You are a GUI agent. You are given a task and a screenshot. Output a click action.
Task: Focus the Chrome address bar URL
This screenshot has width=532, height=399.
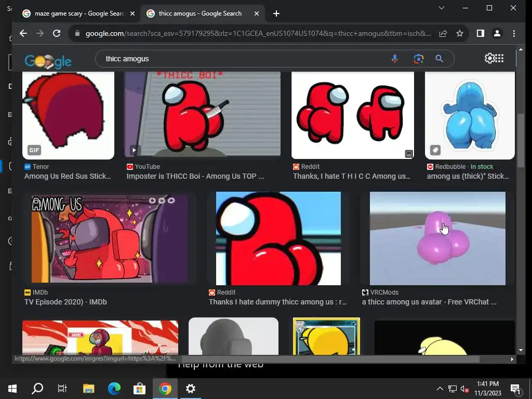click(258, 33)
